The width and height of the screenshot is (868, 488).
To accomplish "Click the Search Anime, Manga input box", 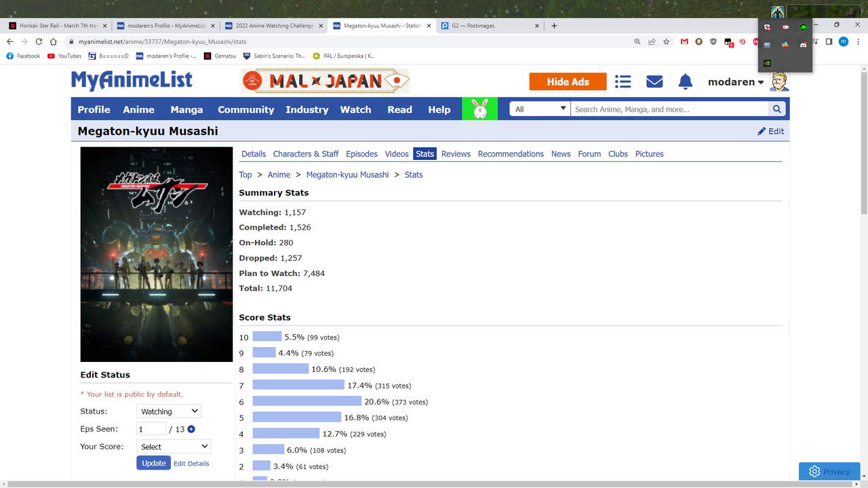I will [669, 109].
